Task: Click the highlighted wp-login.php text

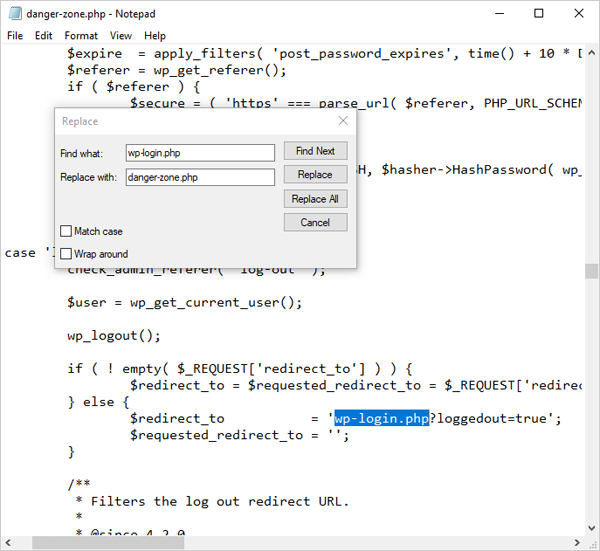Action: coord(382,418)
